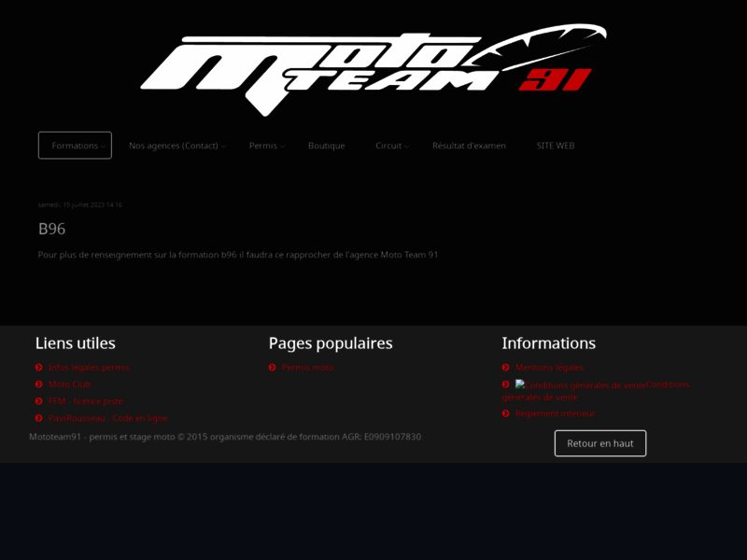Open the Mentions légales link
This screenshot has height=560, width=747.
tap(549, 367)
